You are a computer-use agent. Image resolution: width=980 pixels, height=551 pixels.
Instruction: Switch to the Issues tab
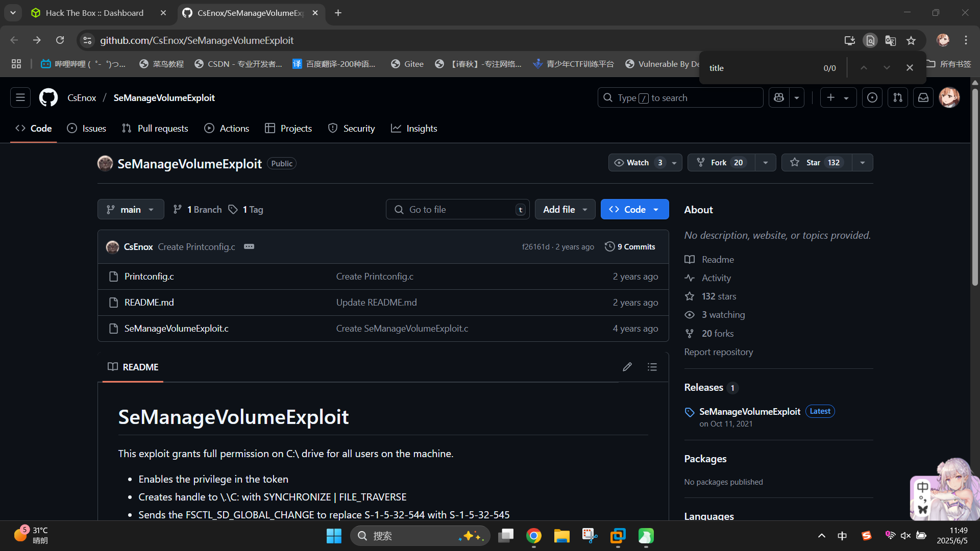87,129
